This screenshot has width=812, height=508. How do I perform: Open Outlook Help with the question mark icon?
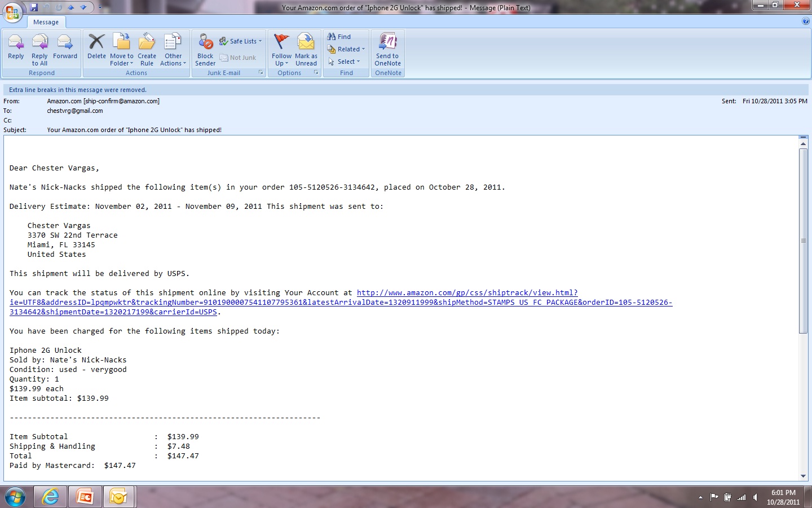(806, 21)
